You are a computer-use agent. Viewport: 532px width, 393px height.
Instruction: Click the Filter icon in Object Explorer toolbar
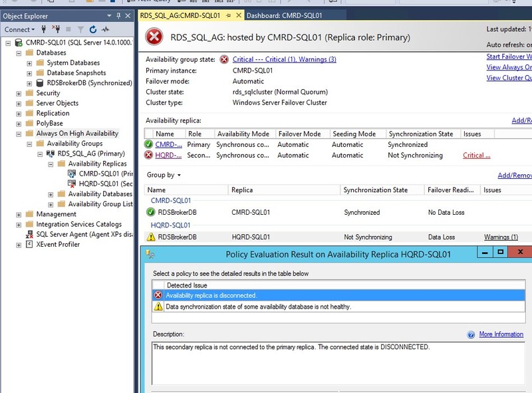80,29
